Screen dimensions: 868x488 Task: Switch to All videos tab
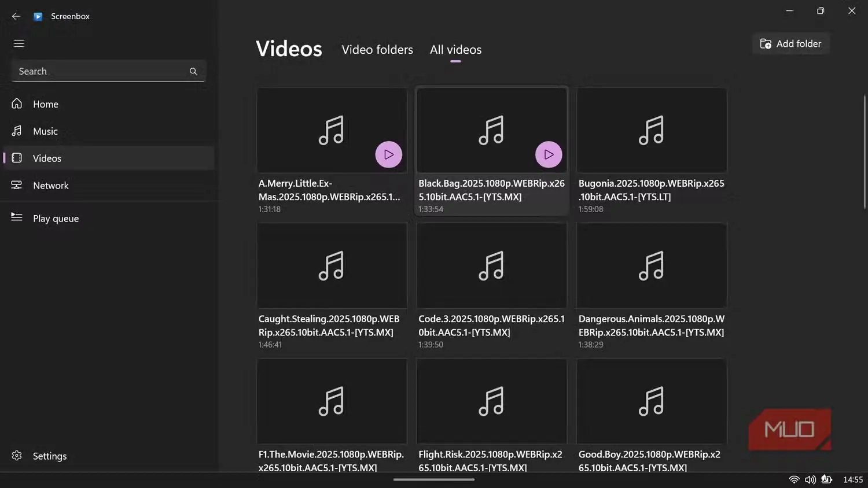click(x=455, y=50)
